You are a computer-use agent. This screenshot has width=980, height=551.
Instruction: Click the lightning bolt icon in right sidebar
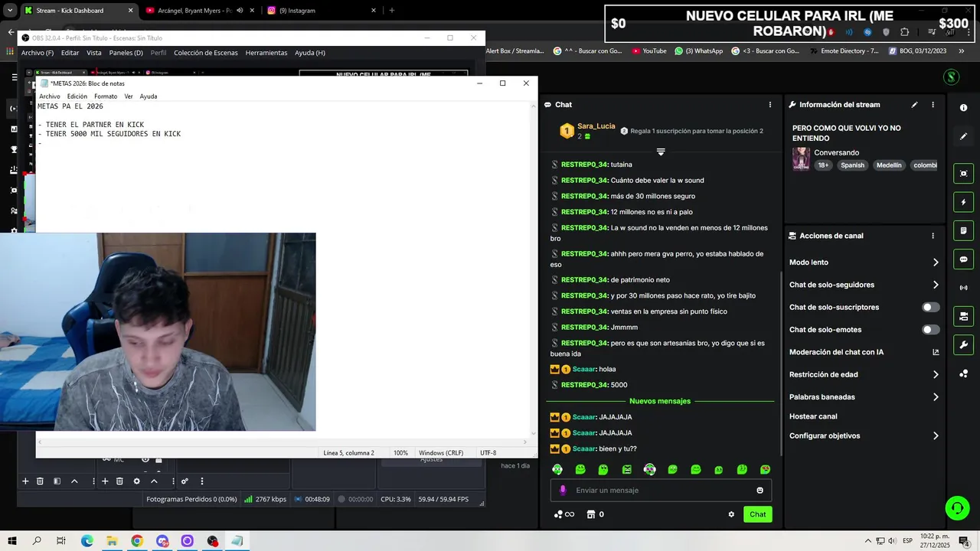[963, 202]
